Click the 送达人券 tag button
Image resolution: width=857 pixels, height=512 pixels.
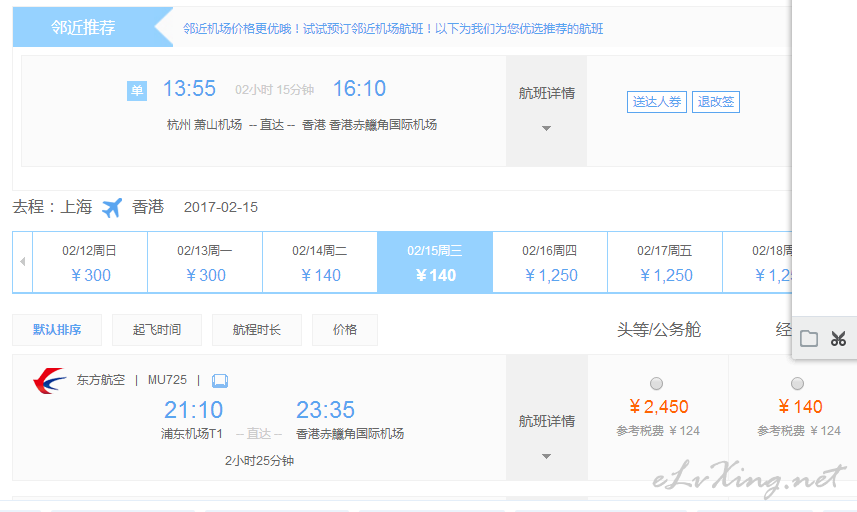[657, 102]
